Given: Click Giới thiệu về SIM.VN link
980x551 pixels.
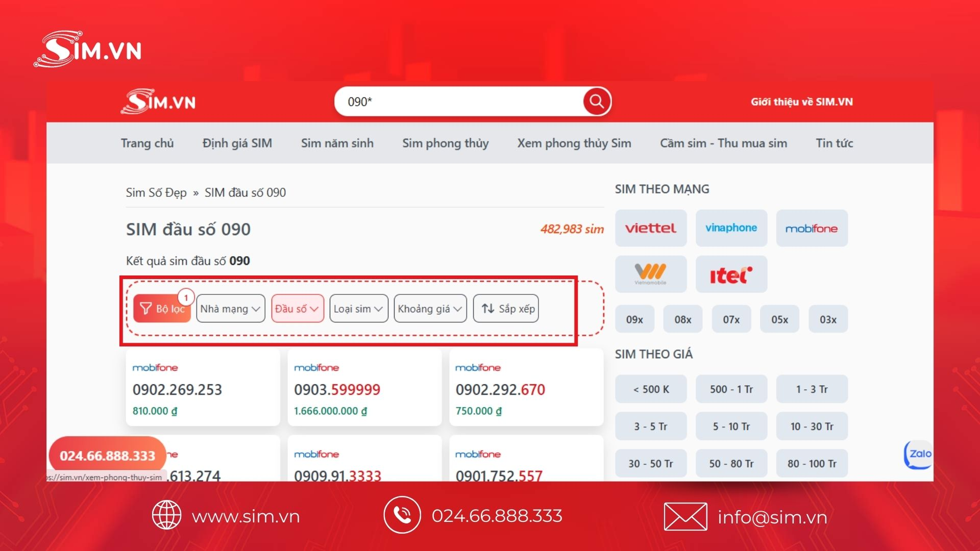Looking at the screenshot, I should point(802,102).
